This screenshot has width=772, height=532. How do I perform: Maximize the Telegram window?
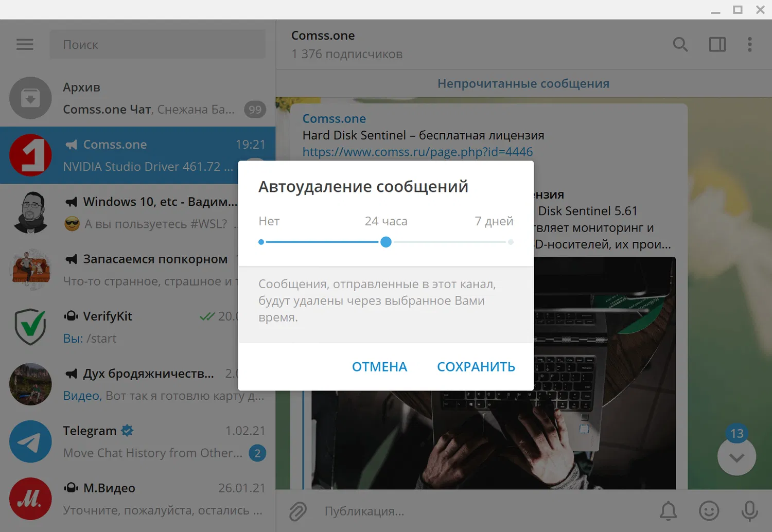[x=738, y=10]
